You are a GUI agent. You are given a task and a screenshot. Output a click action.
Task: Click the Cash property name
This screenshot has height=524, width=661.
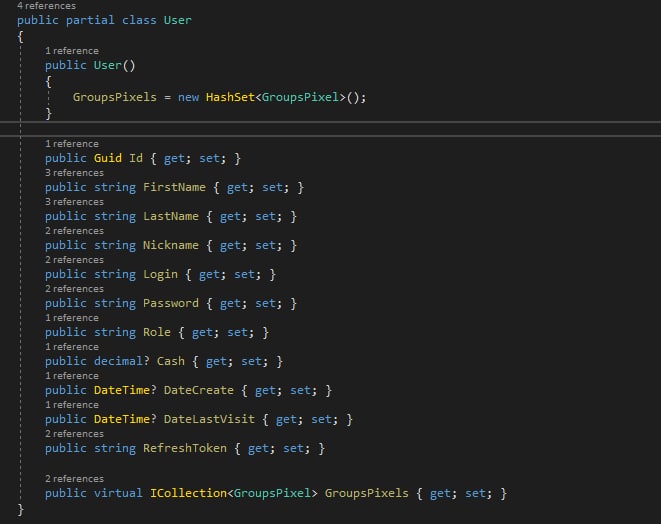click(171, 361)
